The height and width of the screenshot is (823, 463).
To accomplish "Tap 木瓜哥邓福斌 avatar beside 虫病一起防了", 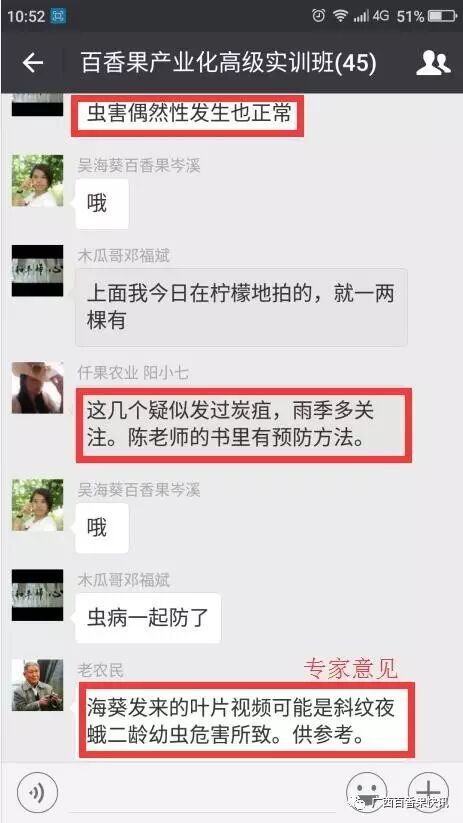I will tap(37, 595).
